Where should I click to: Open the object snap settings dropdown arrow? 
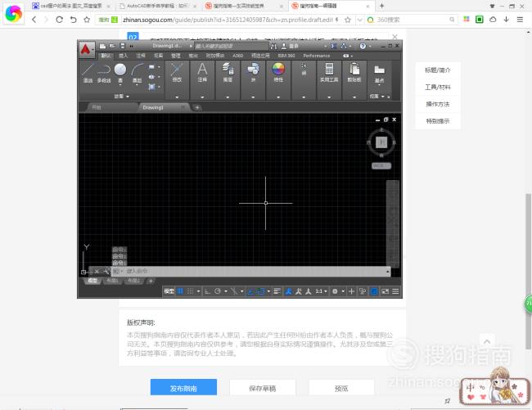pos(268,291)
